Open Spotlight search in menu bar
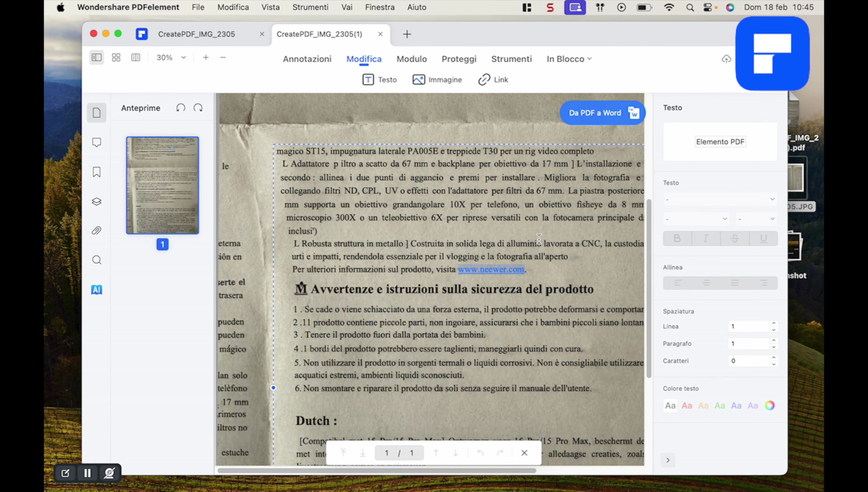The height and width of the screenshot is (492, 868). (690, 7)
